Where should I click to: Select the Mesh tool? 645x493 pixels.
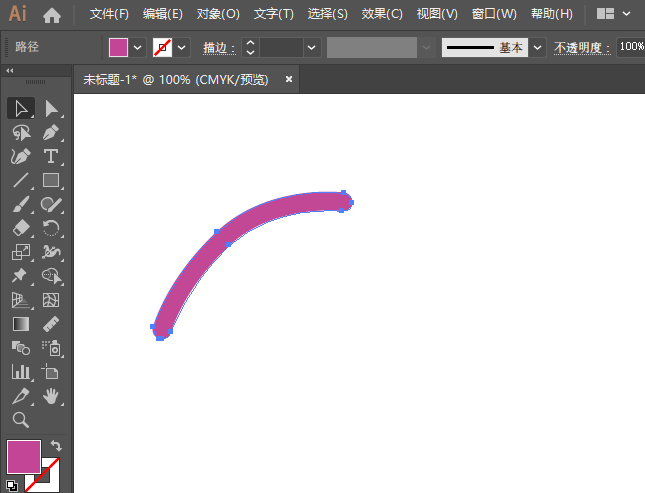tap(51, 300)
